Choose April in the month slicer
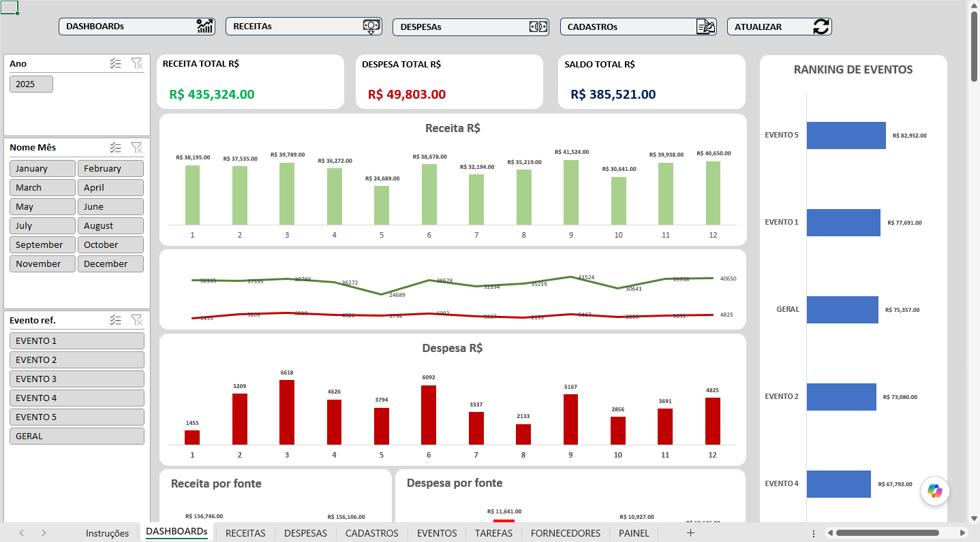980x542 pixels. coord(110,187)
